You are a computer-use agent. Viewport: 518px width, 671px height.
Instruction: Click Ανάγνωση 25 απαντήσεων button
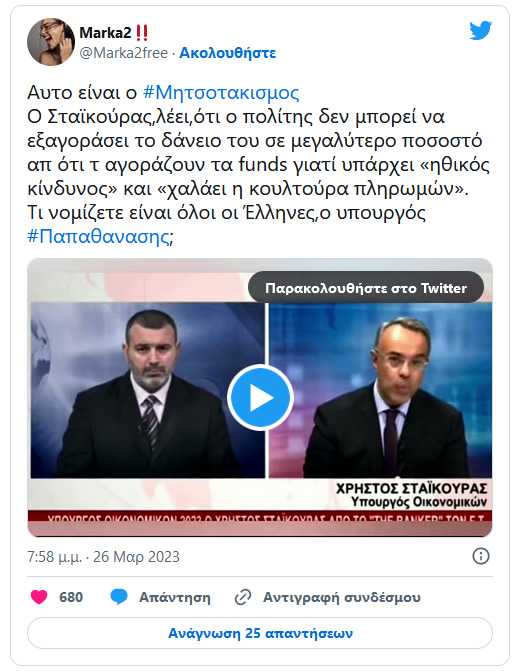pyautogui.click(x=260, y=633)
